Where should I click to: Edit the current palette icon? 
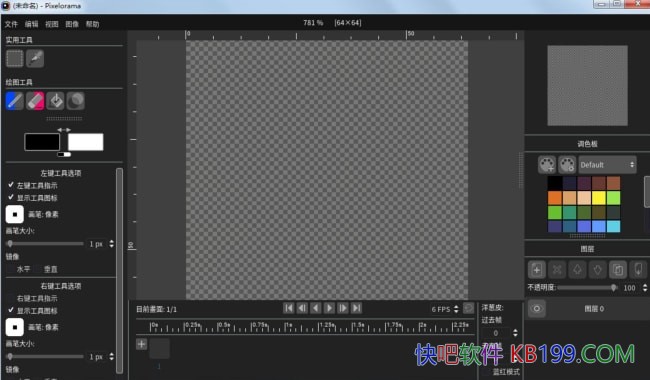pyautogui.click(x=567, y=165)
